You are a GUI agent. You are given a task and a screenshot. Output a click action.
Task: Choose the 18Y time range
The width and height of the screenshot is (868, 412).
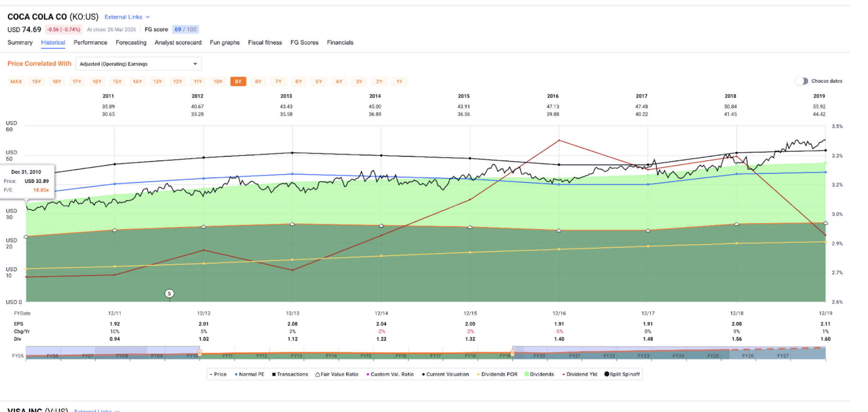coord(57,81)
